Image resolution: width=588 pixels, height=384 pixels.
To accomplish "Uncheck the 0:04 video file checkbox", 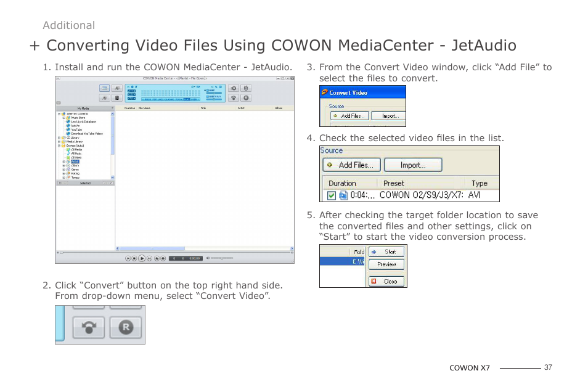I will tap(331, 195).
